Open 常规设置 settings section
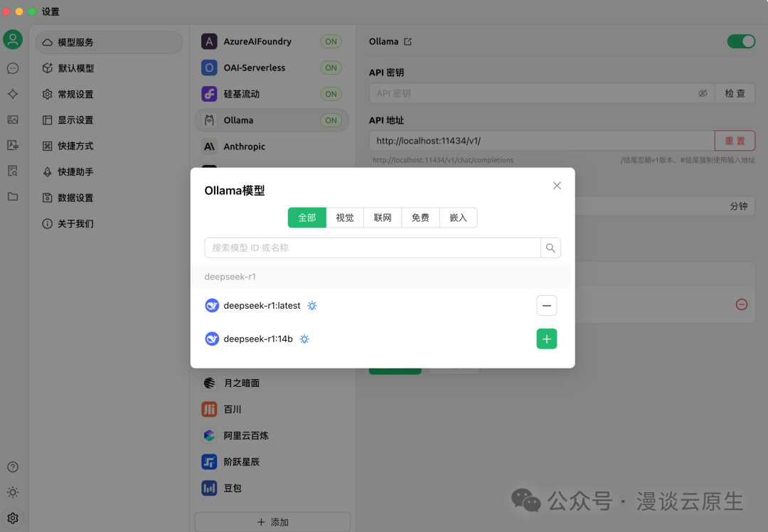The image size is (768, 532). (x=110, y=94)
